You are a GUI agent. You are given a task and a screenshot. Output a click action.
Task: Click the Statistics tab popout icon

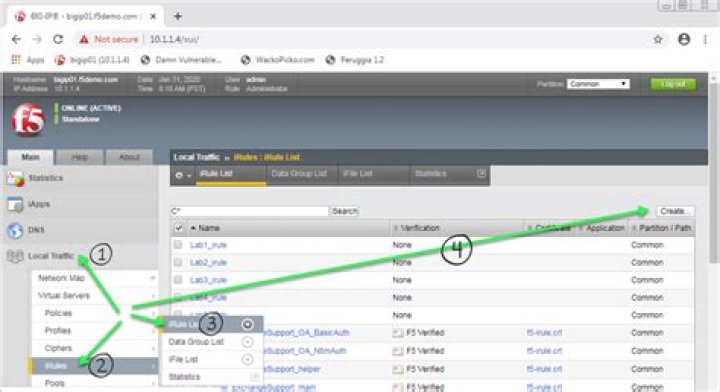pos(481,174)
